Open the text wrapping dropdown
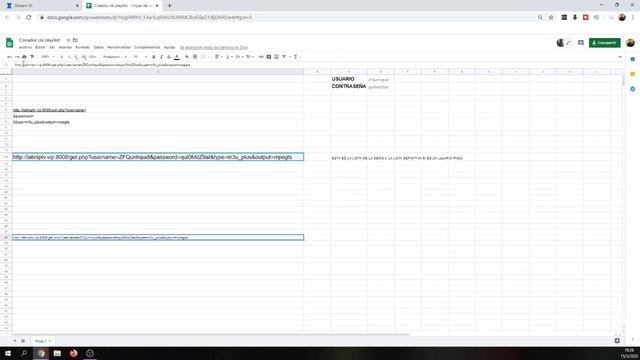Viewport: 640px width, 360px height. 239,57
